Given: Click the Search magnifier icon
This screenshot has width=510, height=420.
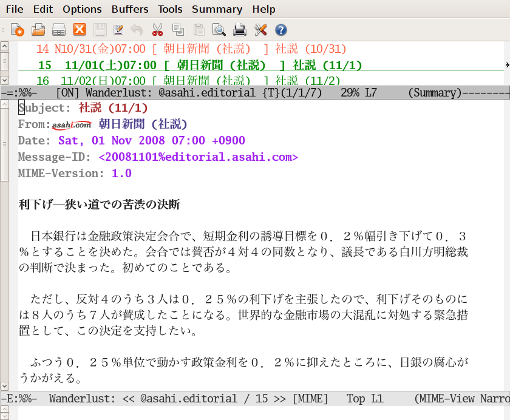Looking at the screenshot, I should (x=219, y=30).
